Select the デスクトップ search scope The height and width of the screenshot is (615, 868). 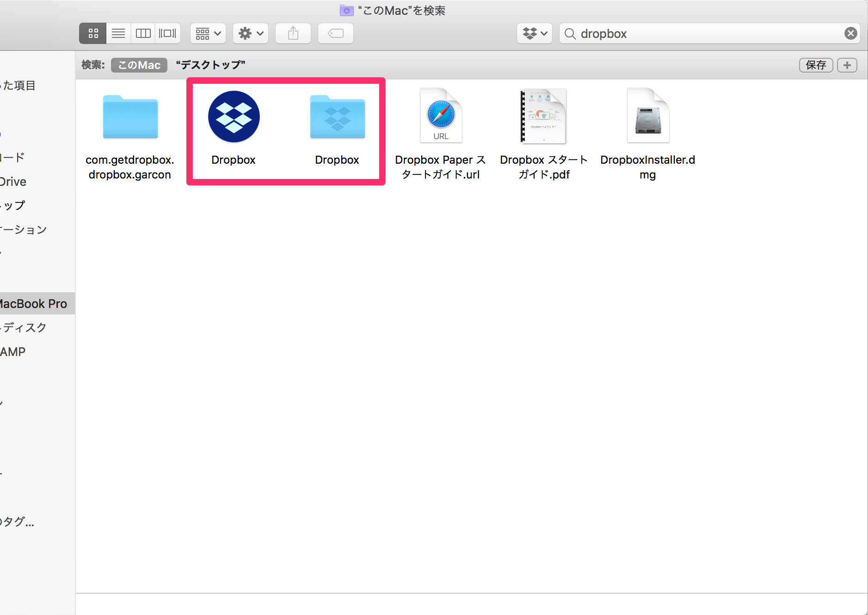tap(210, 65)
